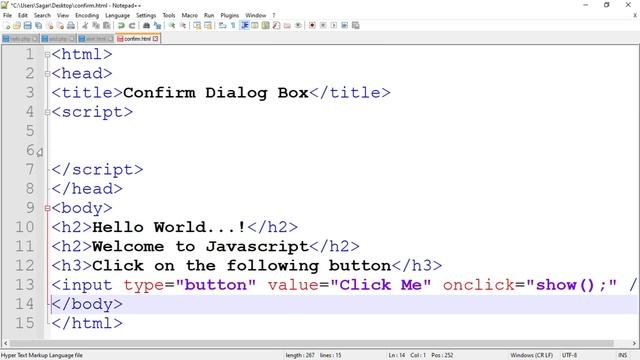Screen dimensions: 640x360
Task: Click the Synchronize Horizontal Scrolling icon
Action: pyautogui.click(x=208, y=25)
